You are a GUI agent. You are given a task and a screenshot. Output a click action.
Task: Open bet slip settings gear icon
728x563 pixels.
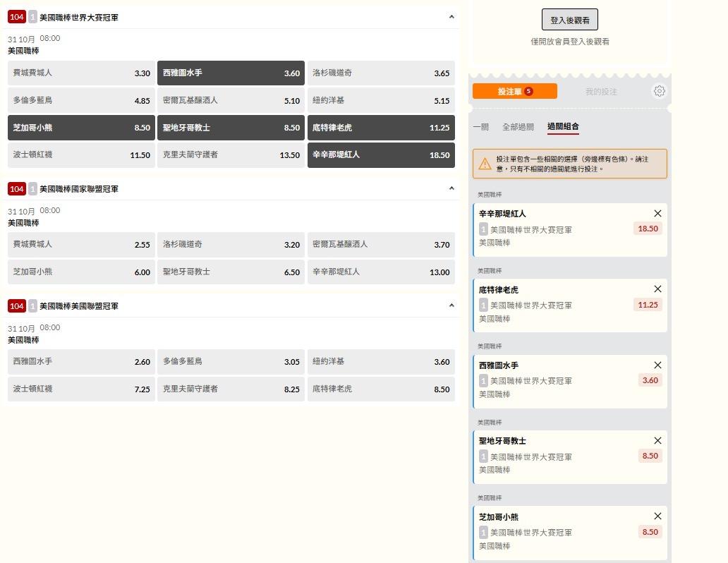point(660,91)
